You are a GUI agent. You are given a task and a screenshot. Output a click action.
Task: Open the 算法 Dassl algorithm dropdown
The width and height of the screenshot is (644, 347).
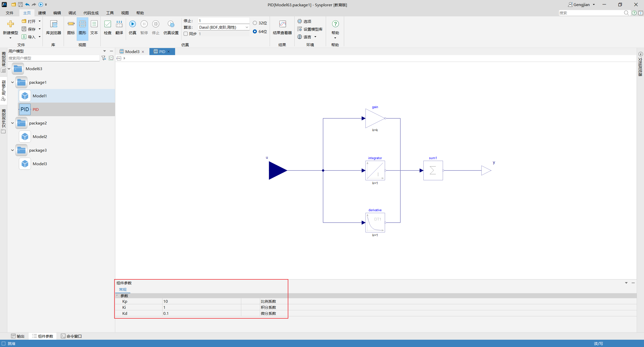pos(223,27)
